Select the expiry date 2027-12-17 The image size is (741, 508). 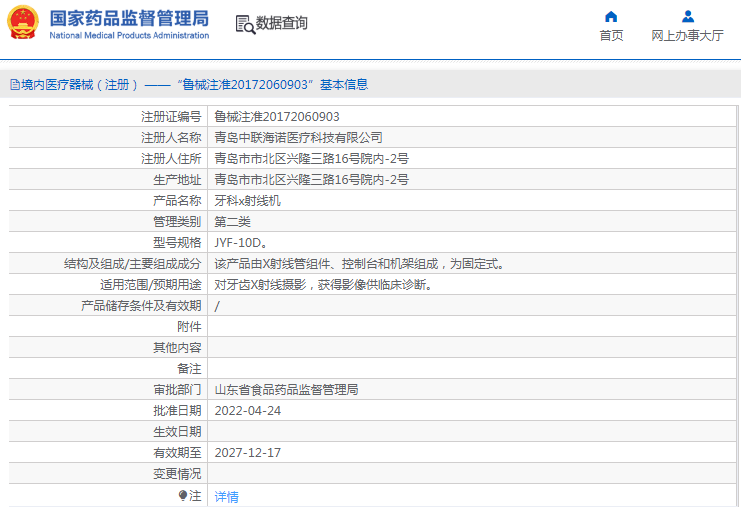click(x=248, y=453)
